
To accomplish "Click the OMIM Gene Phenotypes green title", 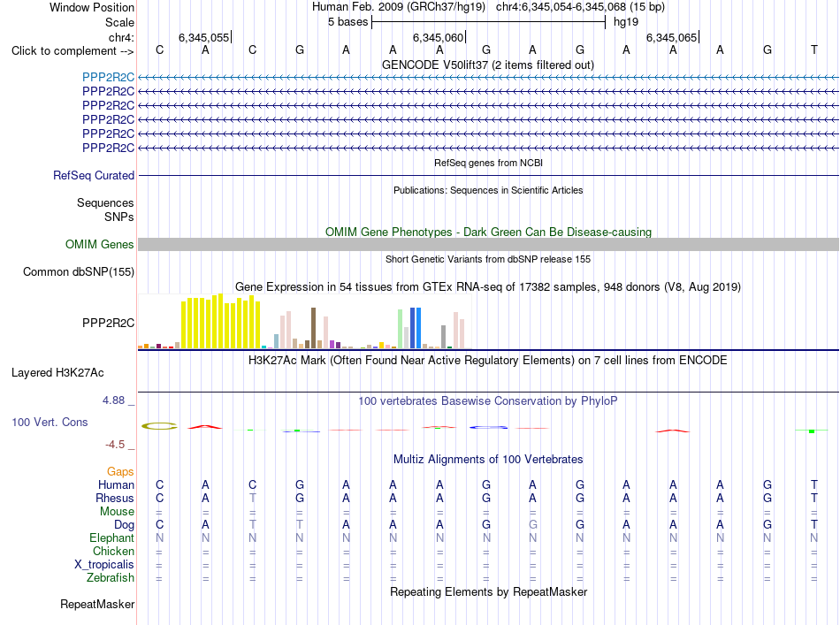I will coord(489,232).
